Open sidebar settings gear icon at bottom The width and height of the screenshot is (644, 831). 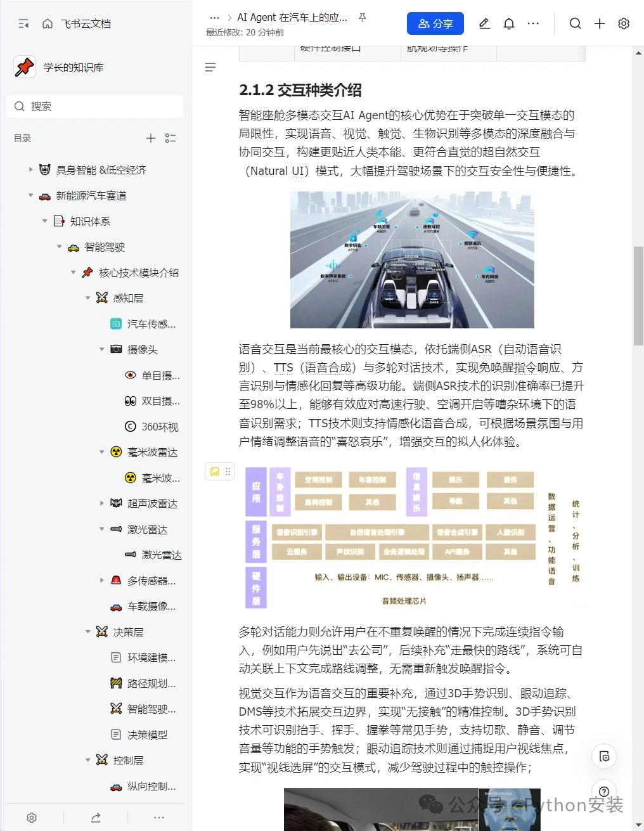(32, 818)
